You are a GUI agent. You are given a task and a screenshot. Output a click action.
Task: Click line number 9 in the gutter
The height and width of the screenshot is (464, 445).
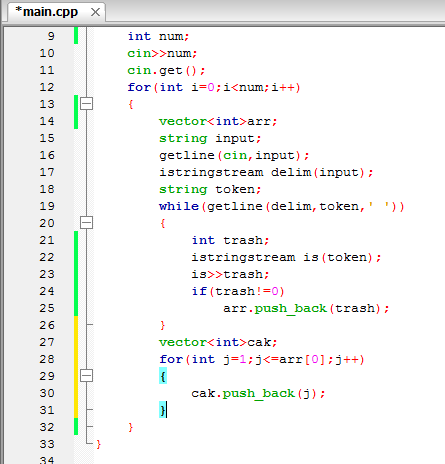click(51, 36)
